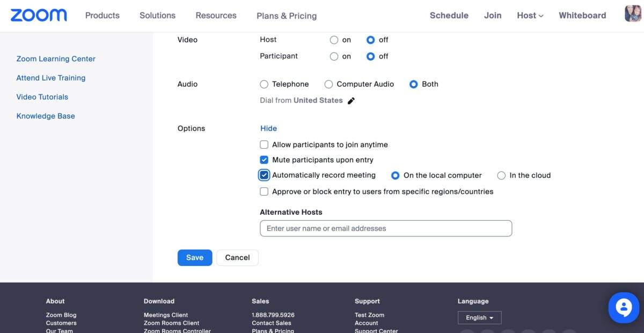Click the Save button
This screenshot has width=644, height=333.
coord(195,258)
